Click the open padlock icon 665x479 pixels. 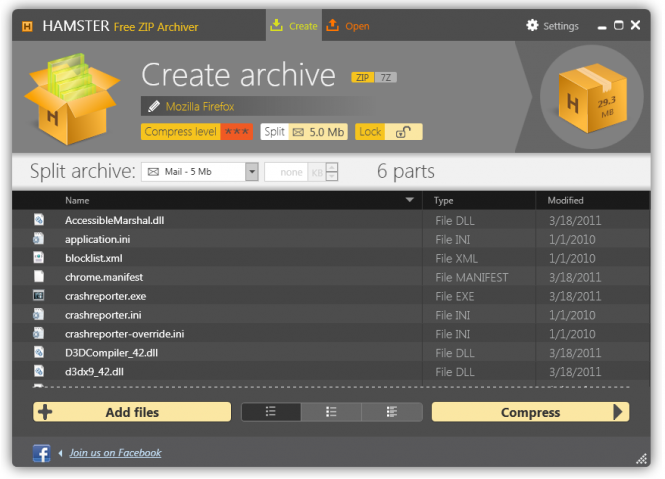click(x=403, y=132)
